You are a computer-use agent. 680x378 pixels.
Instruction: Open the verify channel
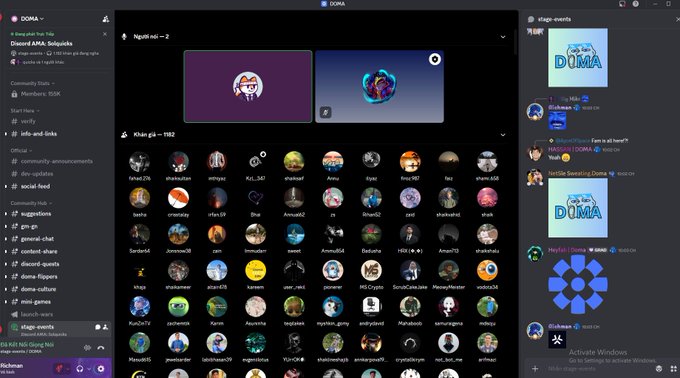29,121
